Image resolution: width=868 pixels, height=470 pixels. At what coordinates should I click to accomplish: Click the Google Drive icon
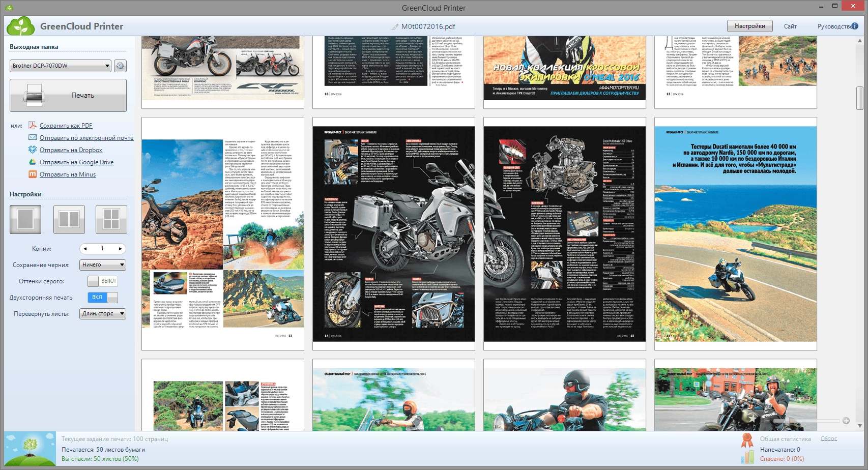(x=32, y=162)
